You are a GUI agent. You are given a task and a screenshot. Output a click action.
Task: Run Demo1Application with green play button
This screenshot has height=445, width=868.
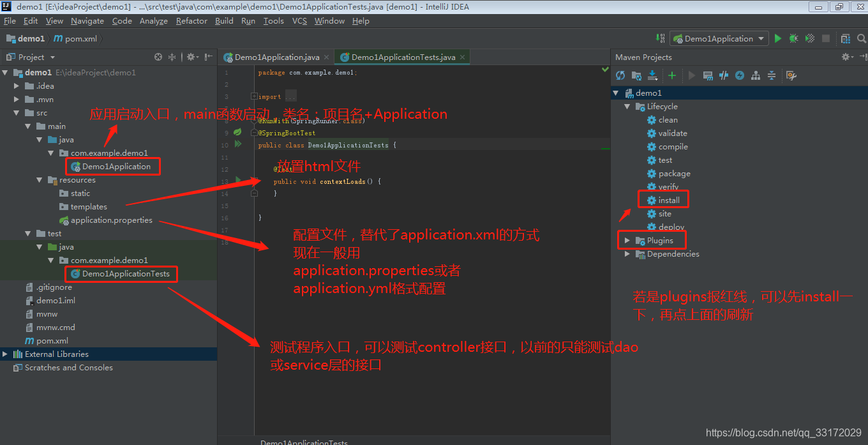click(778, 38)
